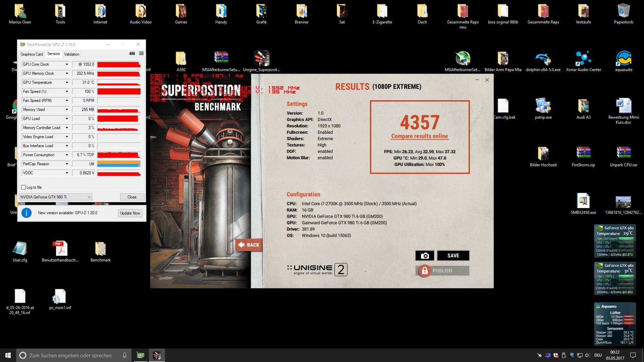
Task: Enable the Log to file checkbox
Action: [23, 187]
